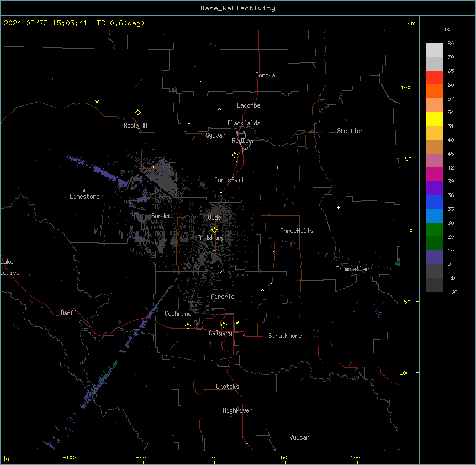This screenshot has height=465, width=476.
Task: Pick the yellow 51-54 dBZ legend swatch
Action: [434, 119]
